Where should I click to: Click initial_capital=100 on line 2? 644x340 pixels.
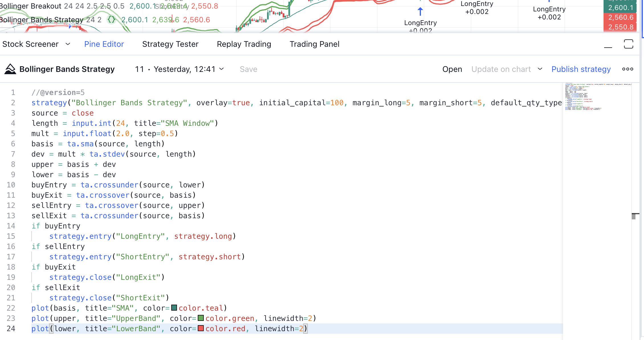coord(301,103)
